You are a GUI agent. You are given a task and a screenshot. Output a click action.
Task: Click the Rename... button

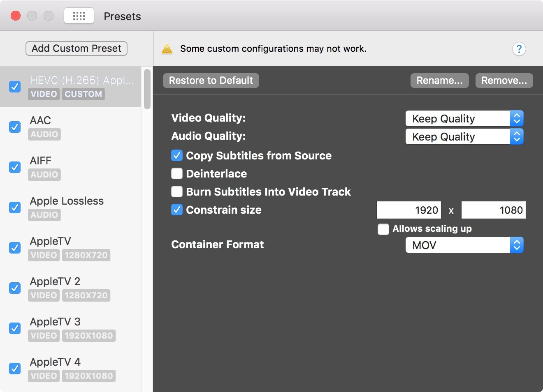coord(439,81)
